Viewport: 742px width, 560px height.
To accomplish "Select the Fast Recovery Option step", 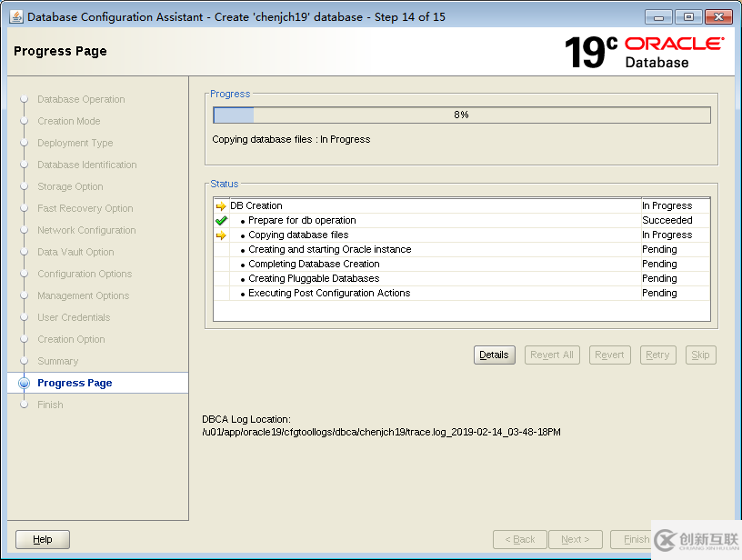I will click(85, 208).
